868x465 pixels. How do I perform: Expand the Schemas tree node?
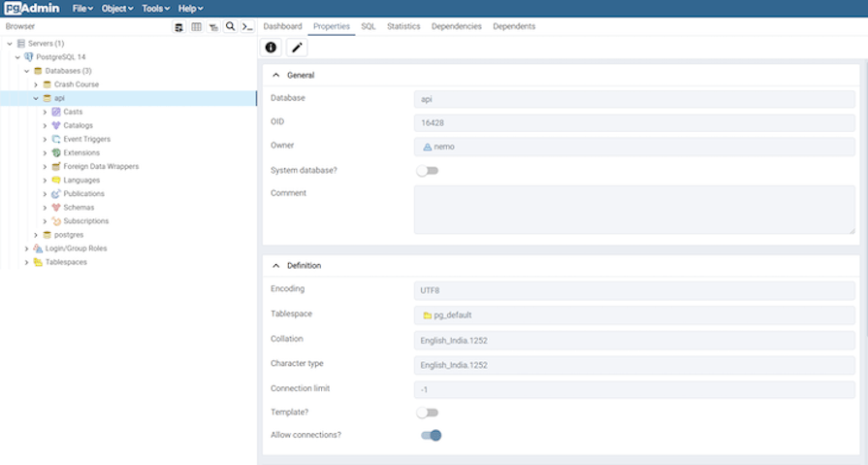pyautogui.click(x=45, y=208)
